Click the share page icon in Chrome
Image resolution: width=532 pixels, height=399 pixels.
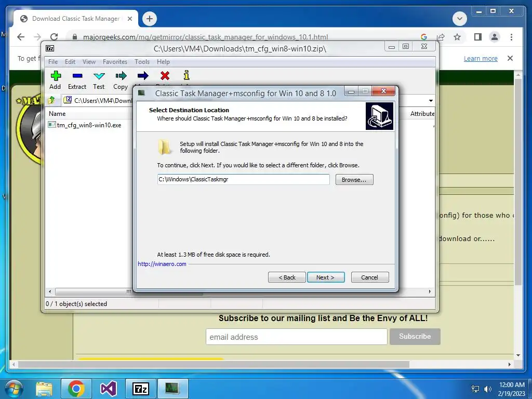coord(441,37)
